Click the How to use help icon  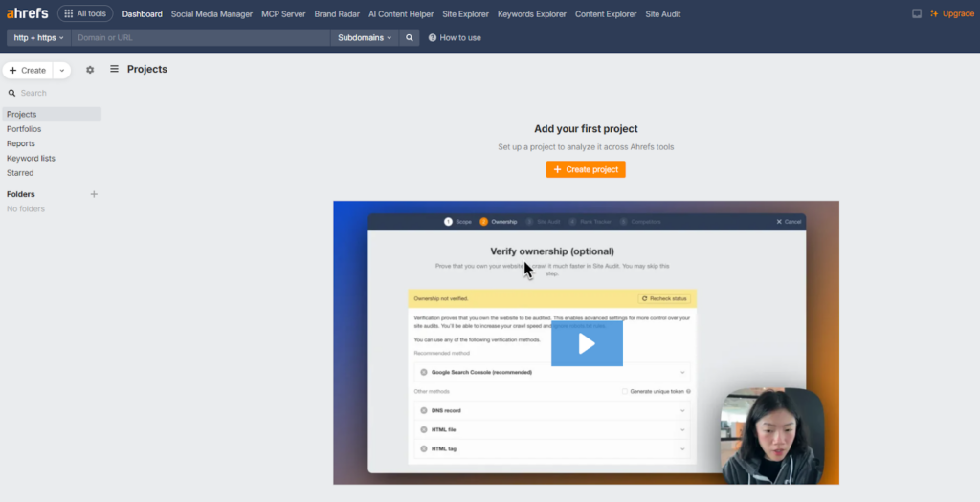433,38
